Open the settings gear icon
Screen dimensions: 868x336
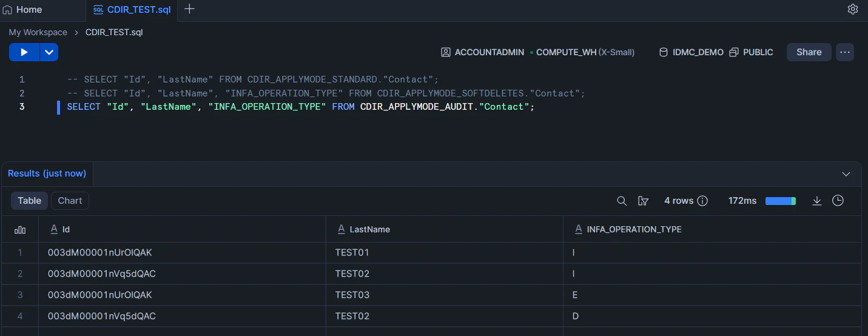[x=852, y=9]
